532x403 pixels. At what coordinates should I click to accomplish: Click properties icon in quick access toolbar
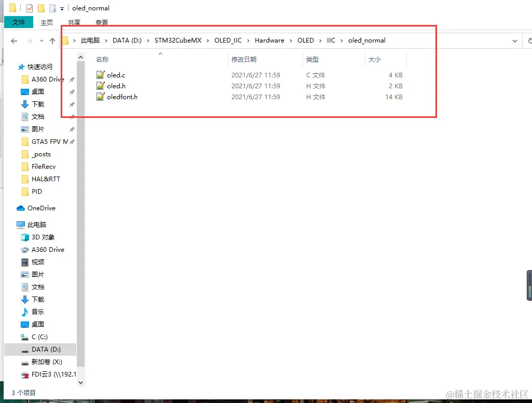(30, 8)
